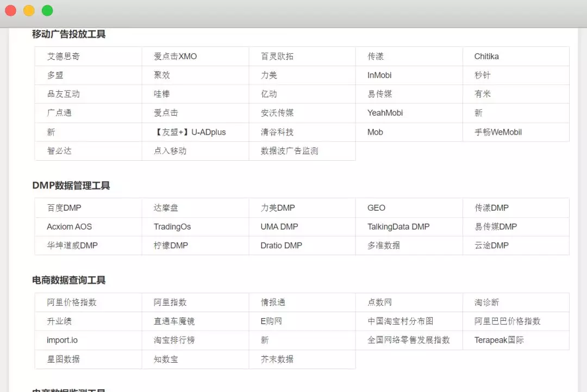Open the YeahMobi link
587x392 pixels.
[x=385, y=113]
